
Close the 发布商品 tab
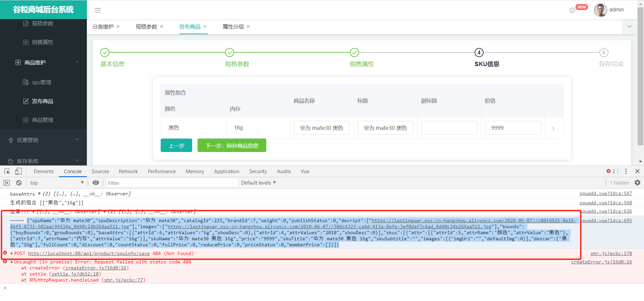pos(205,27)
